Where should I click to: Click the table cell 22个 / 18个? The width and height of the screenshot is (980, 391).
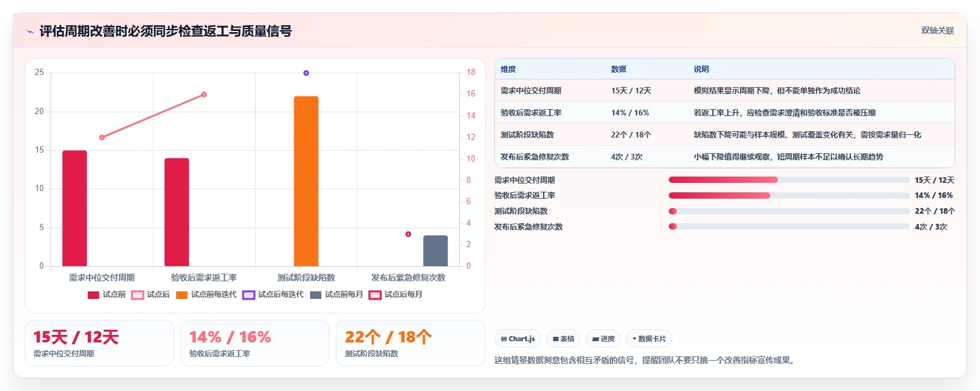[631, 135]
